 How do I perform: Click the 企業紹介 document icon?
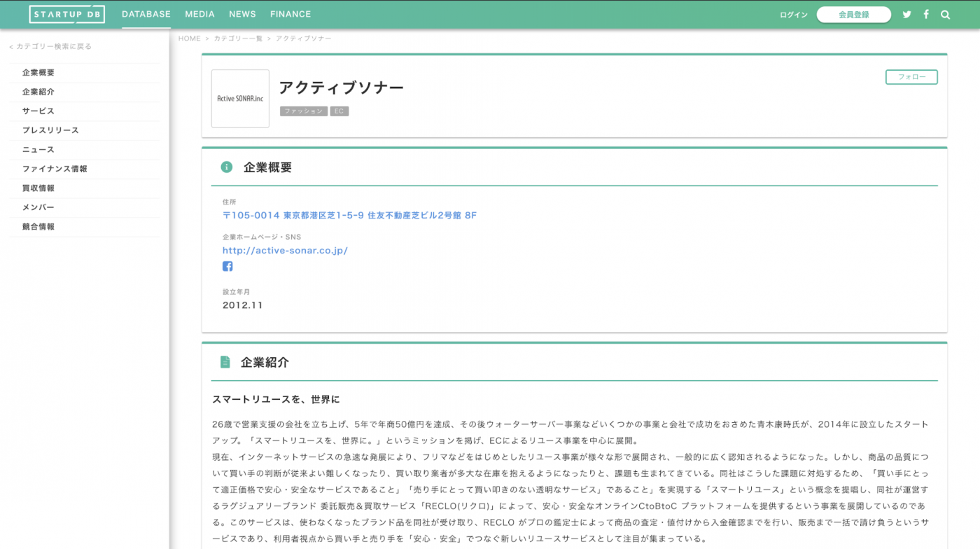point(225,362)
